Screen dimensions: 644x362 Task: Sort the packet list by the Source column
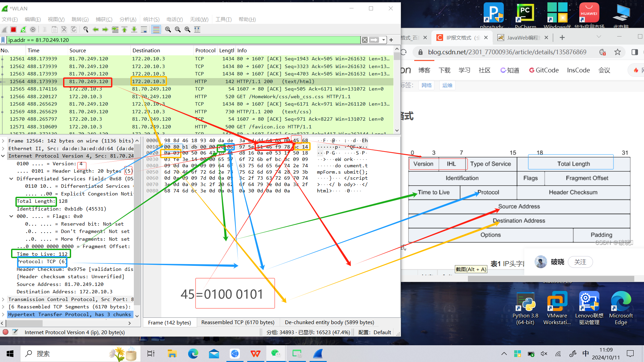pyautogui.click(x=99, y=50)
